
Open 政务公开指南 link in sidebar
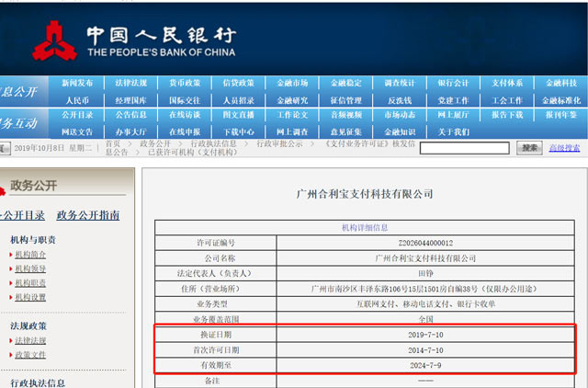(x=88, y=215)
